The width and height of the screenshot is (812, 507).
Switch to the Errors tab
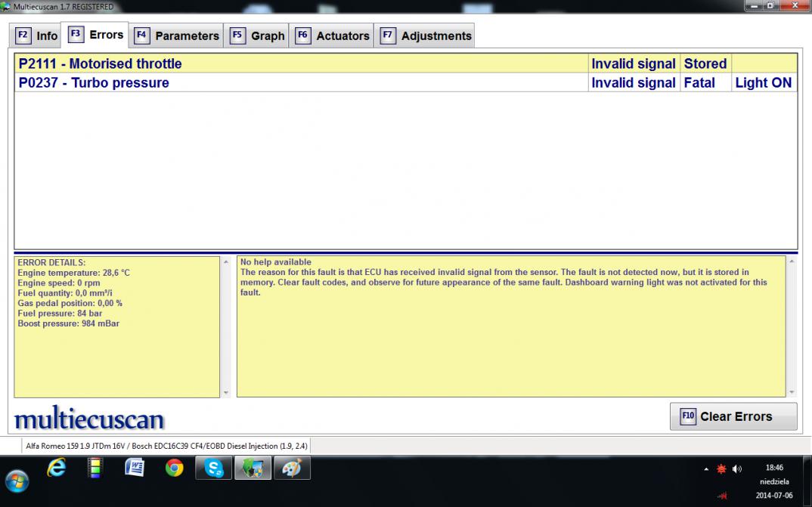coord(95,35)
